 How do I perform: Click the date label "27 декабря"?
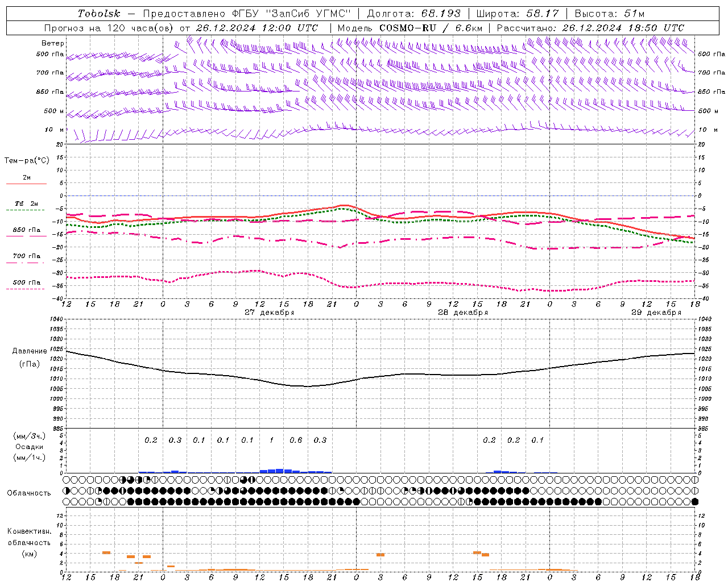pos(270,313)
